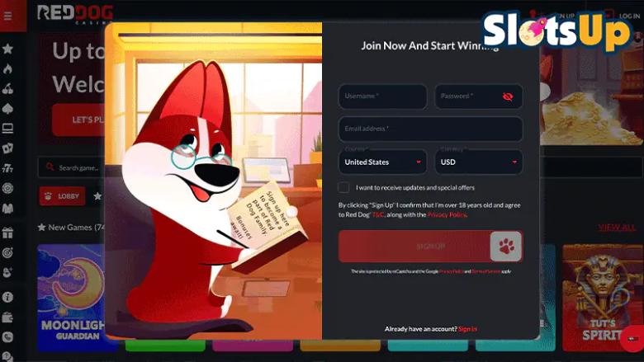The width and height of the screenshot is (644, 362).
Task: Open the T&C link
Action: click(x=378, y=214)
